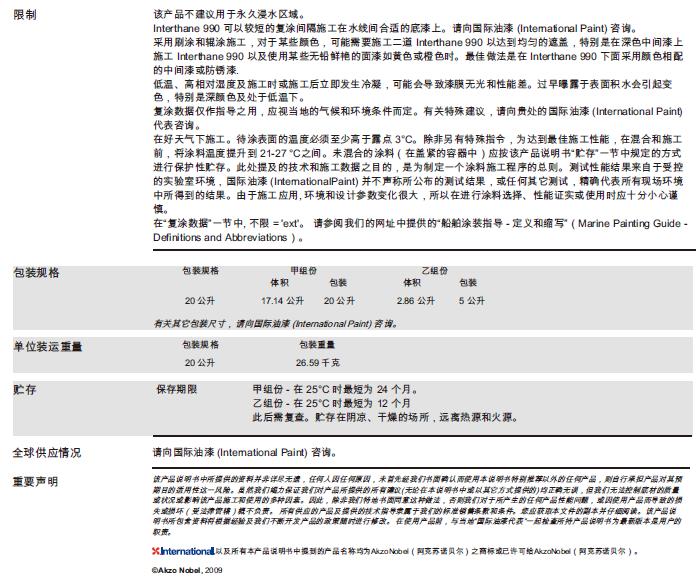Click the line starting 在好天气下施工
The width and height of the screenshot is (696, 577).
(x=417, y=139)
